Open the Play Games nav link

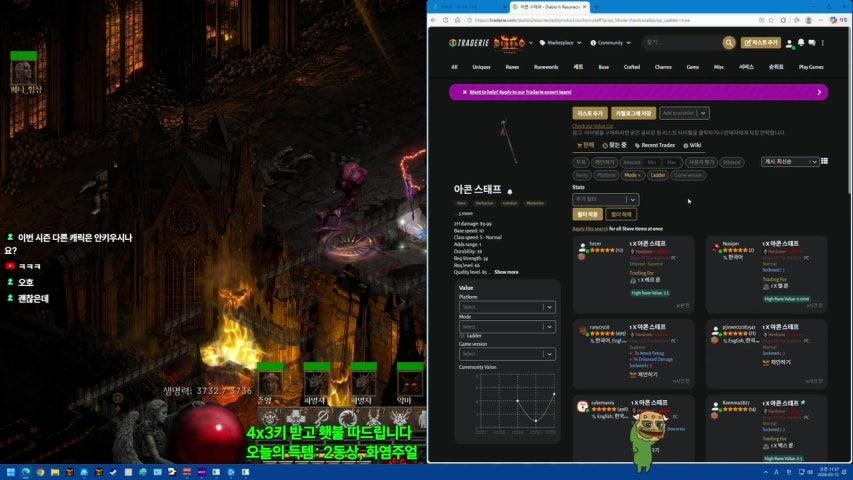pos(811,67)
